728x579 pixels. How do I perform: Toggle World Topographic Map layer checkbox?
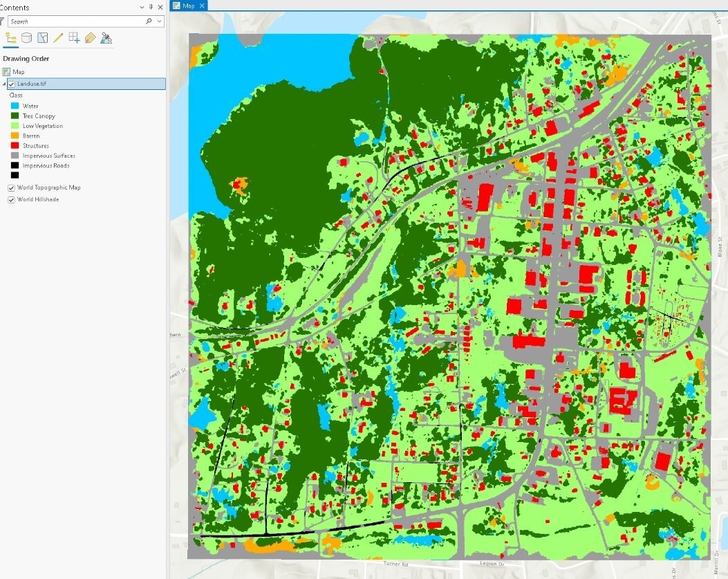click(x=12, y=187)
